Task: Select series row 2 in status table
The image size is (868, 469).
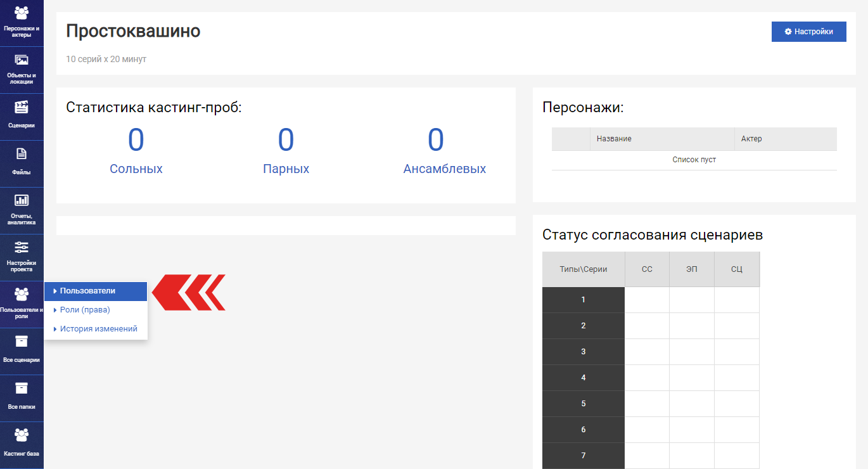Action: (x=584, y=326)
